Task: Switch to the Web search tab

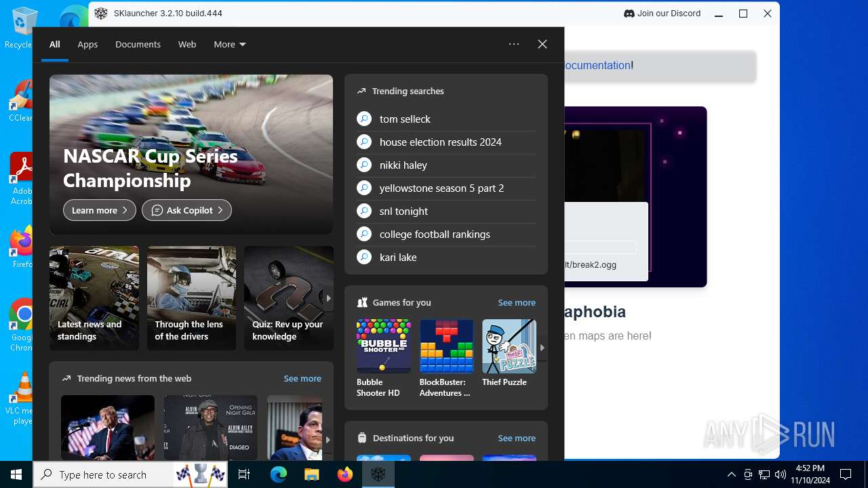Action: [x=187, y=44]
